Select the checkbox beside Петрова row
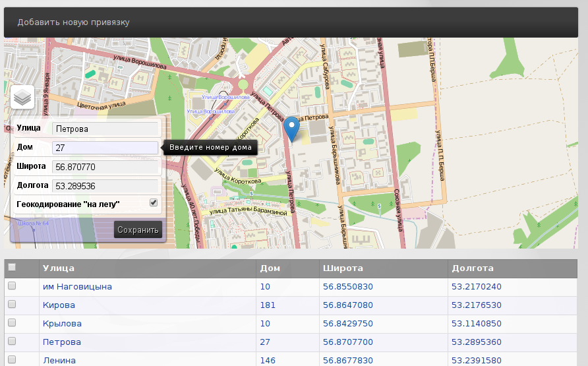The image size is (588, 366). click(11, 342)
